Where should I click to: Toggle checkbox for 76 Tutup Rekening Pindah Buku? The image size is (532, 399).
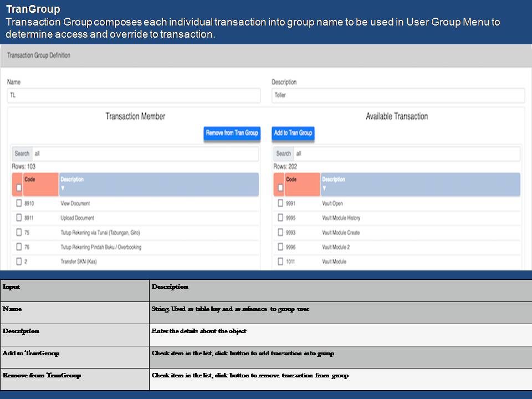coord(19,247)
